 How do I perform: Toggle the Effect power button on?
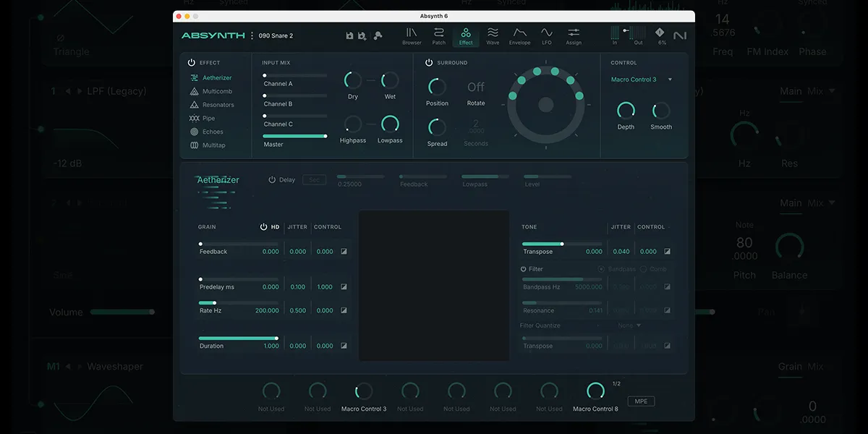[190, 64]
